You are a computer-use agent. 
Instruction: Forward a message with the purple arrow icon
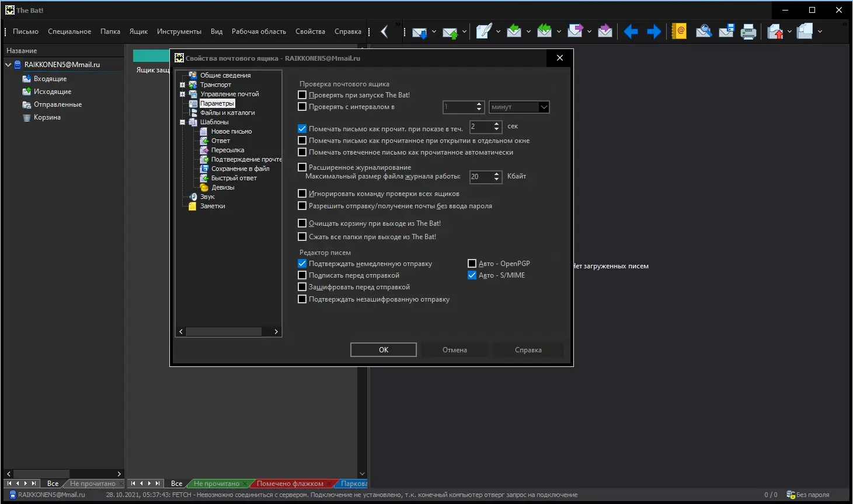click(576, 31)
